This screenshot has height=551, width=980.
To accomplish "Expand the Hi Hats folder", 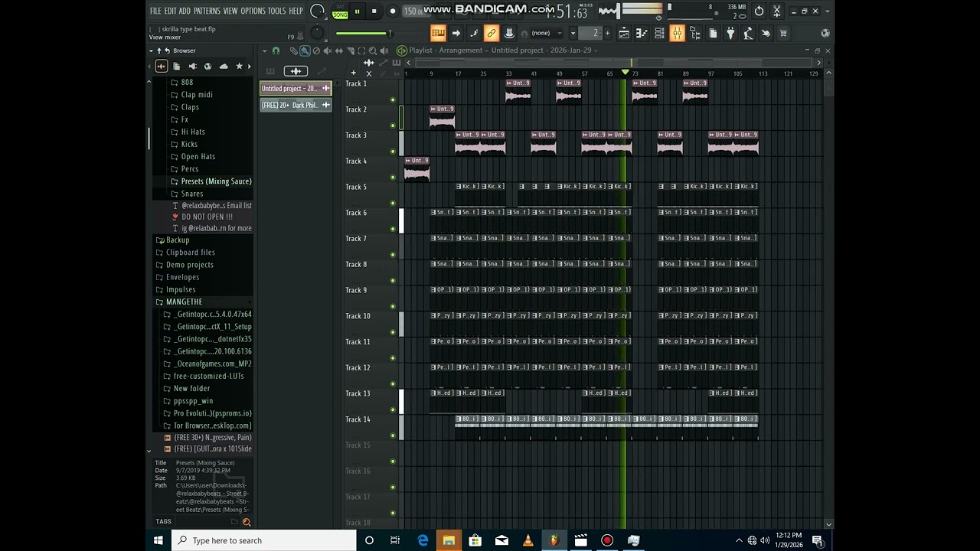I will pyautogui.click(x=192, y=132).
